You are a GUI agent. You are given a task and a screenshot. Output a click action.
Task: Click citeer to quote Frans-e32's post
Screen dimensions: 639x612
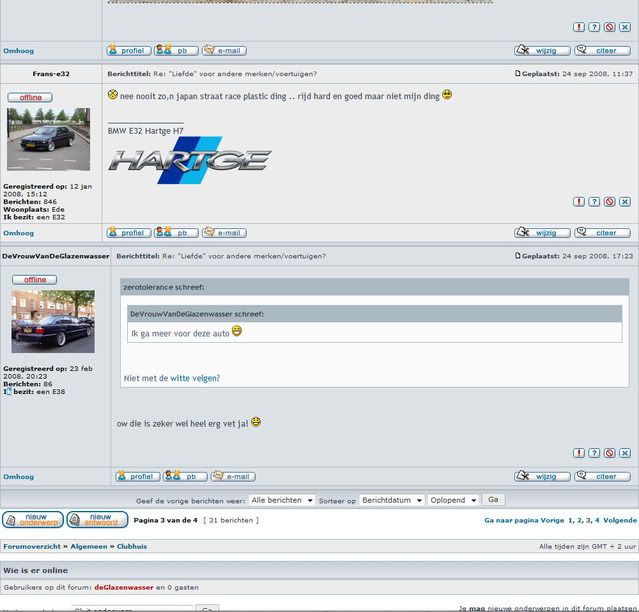click(x=602, y=233)
